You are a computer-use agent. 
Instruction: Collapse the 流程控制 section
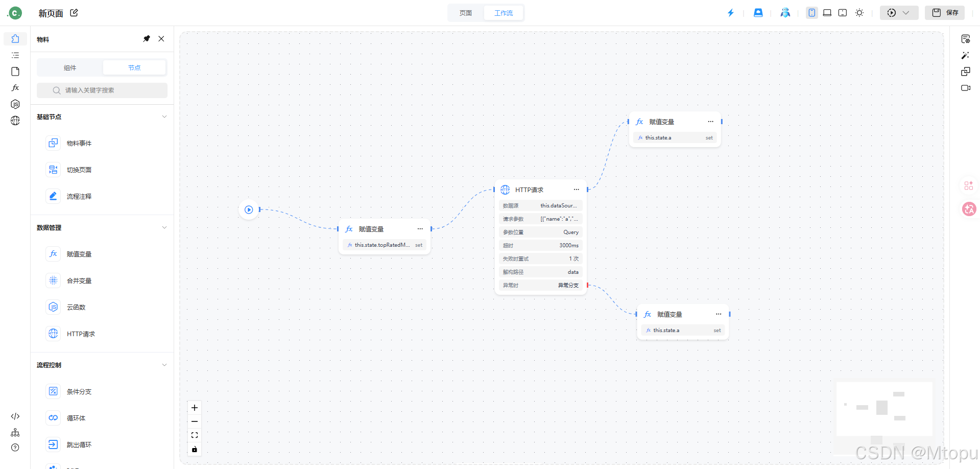coord(164,365)
